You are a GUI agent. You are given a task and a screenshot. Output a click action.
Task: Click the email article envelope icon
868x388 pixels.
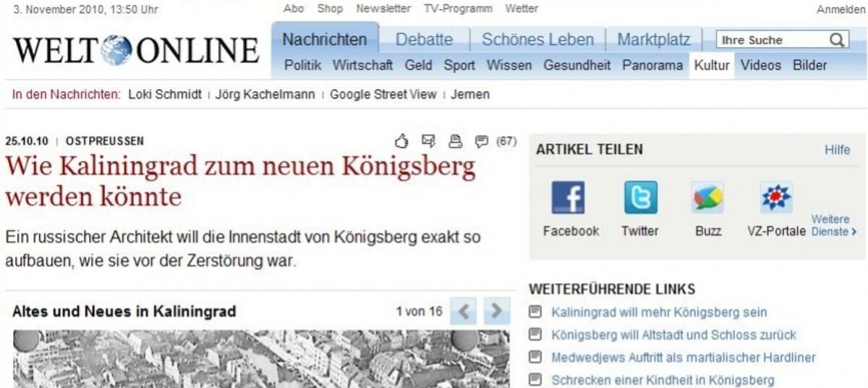(x=428, y=140)
